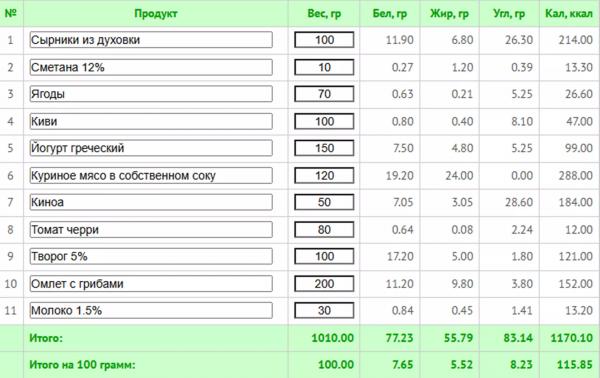Screen dimensions: 600x378
Task: Select calories value 288.00 in row 6
Action: point(576,176)
